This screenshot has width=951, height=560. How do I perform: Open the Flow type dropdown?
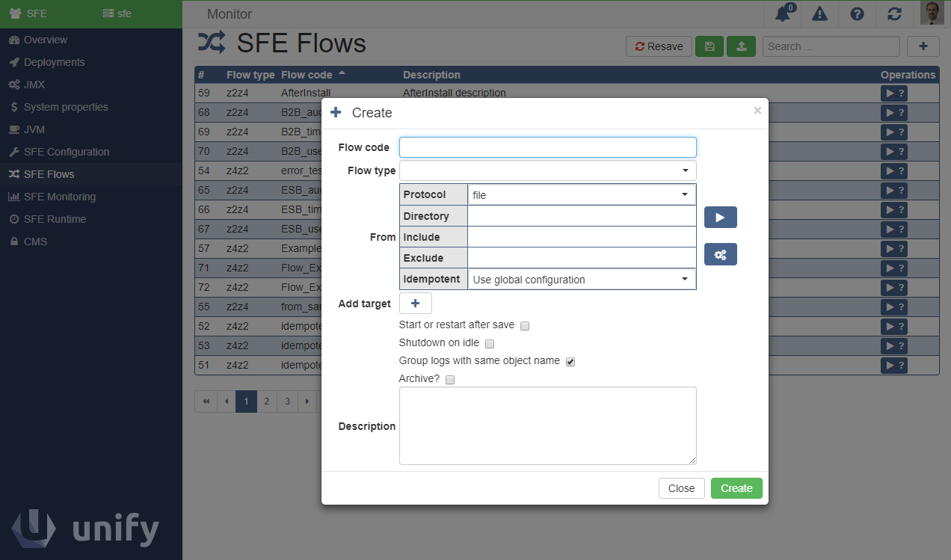548,170
